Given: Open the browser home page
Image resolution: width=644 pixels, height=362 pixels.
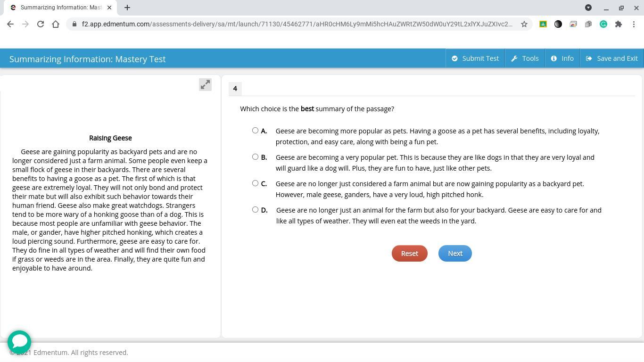Looking at the screenshot, I should pos(56,24).
